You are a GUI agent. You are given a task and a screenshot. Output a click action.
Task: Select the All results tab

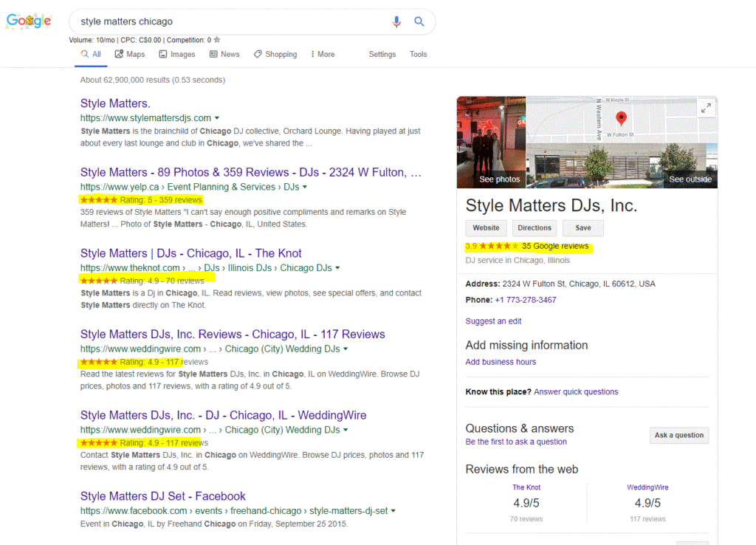pyautogui.click(x=91, y=55)
